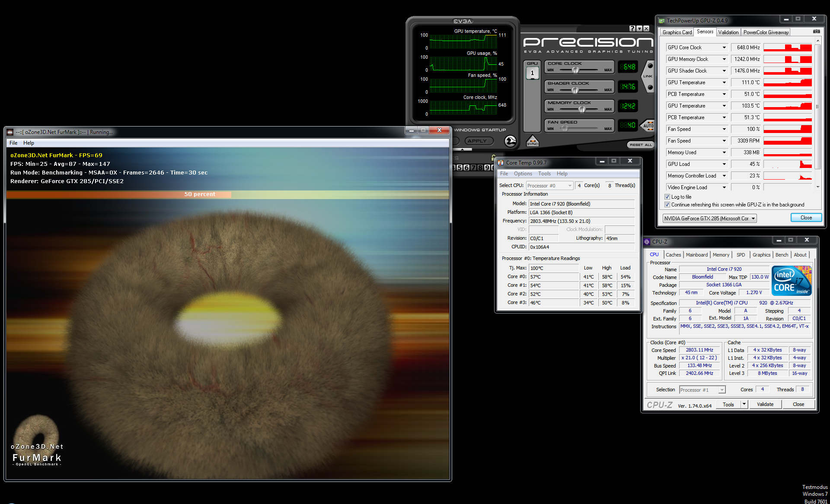Image resolution: width=830 pixels, height=504 pixels.
Task: Click the CPU-Z Validate button
Action: pyautogui.click(x=765, y=405)
